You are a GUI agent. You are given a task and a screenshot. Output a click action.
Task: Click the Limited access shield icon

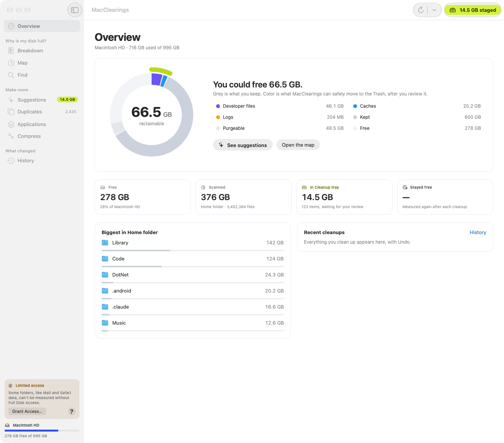click(x=11, y=385)
